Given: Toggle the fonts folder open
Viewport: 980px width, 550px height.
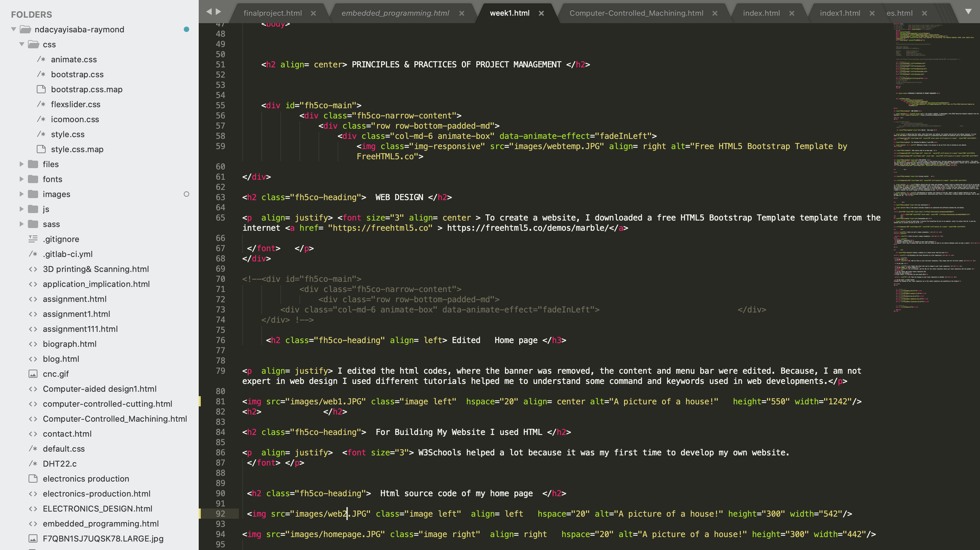Looking at the screenshot, I should (21, 178).
